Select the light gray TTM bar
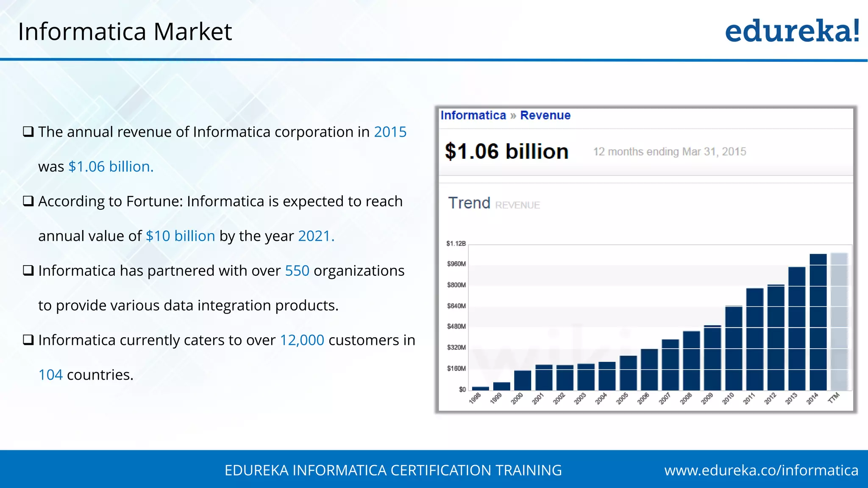This screenshot has width=868, height=488. [x=839, y=322]
